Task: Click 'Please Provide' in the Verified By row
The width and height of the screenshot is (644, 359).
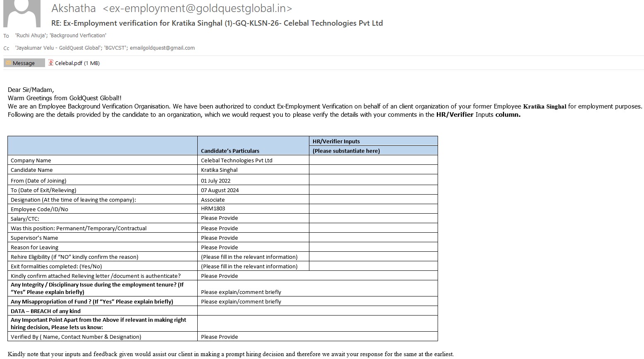Action: 219,337
